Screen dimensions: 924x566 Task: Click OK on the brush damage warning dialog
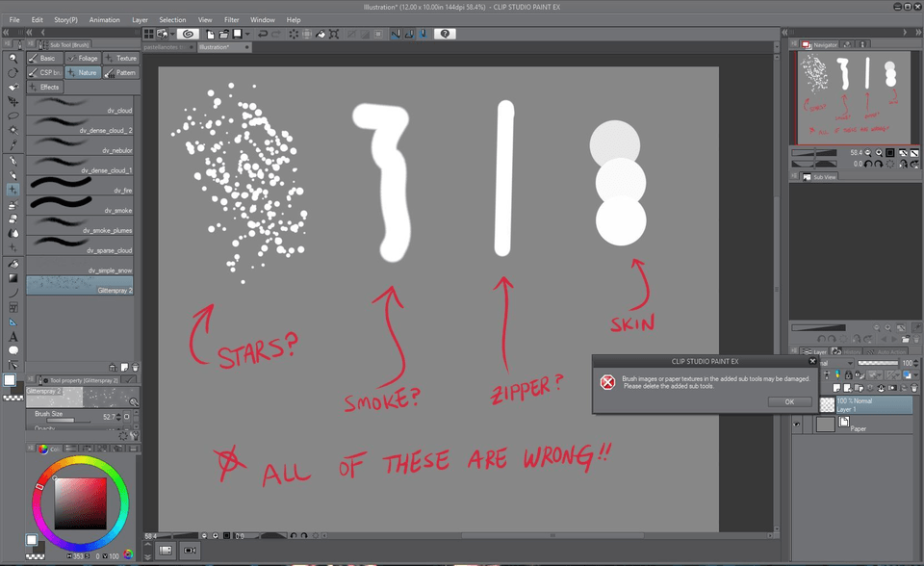(789, 402)
